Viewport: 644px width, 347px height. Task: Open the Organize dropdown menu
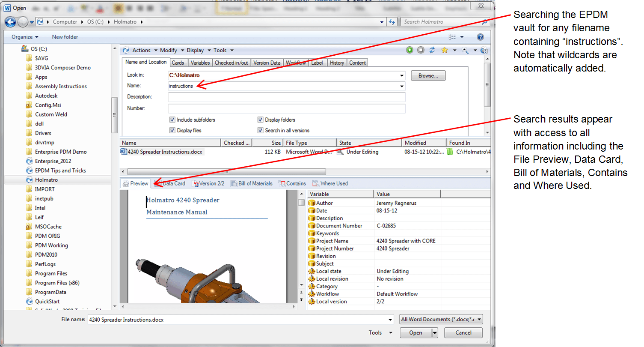(25, 37)
